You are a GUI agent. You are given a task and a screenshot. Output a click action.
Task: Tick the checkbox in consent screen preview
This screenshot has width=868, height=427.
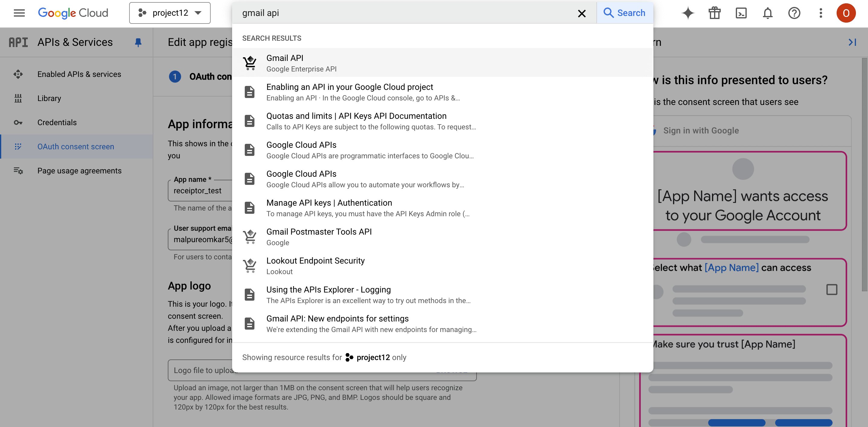click(831, 289)
